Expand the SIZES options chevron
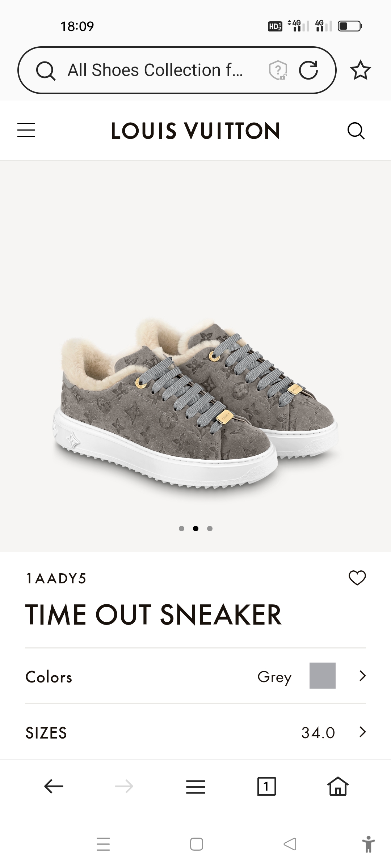 [x=362, y=732]
